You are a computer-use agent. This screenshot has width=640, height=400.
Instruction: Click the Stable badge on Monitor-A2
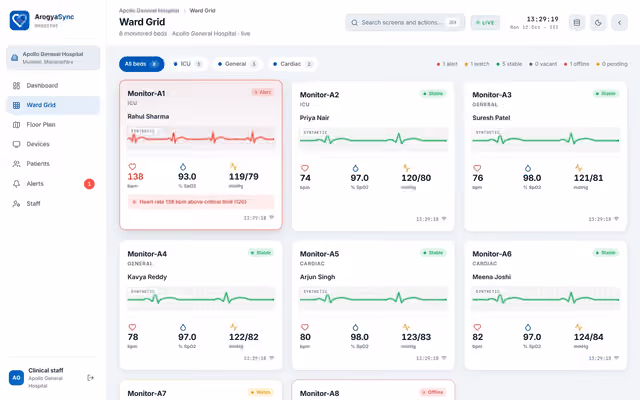(x=433, y=93)
